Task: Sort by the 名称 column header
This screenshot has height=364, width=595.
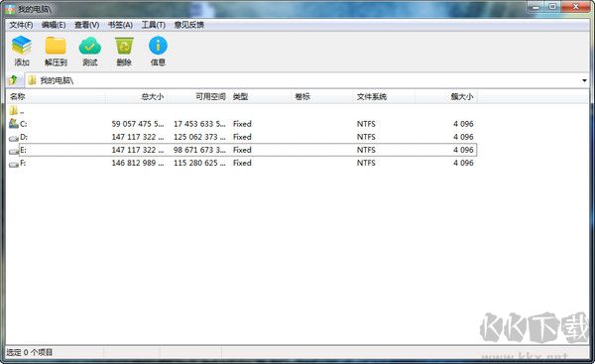Action: click(56, 97)
